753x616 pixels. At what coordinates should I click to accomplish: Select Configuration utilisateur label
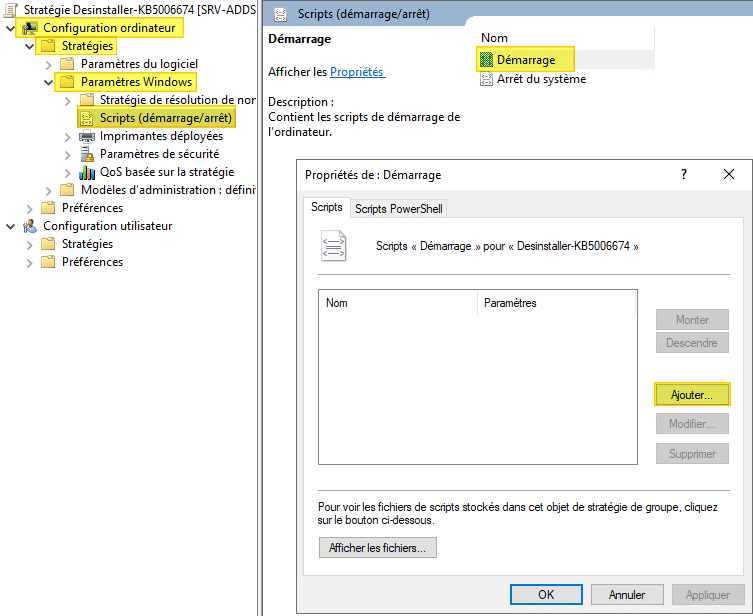[108, 226]
